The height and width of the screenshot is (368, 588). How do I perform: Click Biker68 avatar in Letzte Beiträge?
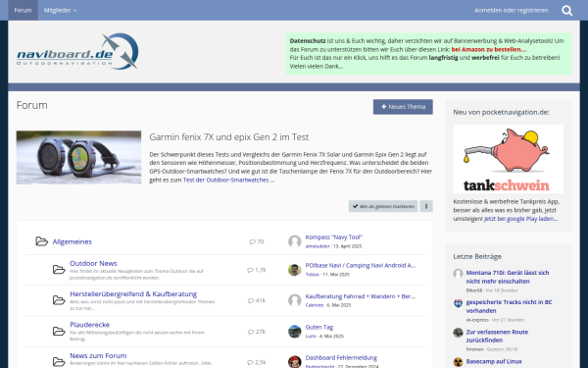pyautogui.click(x=458, y=274)
